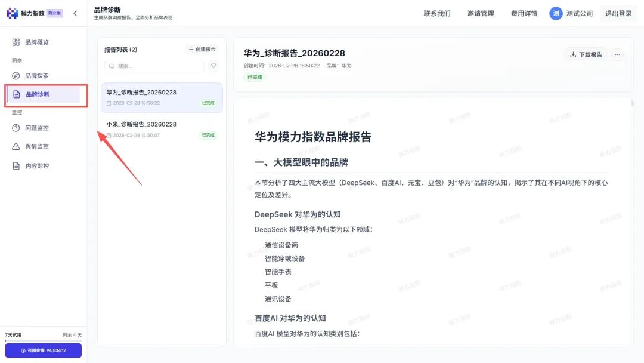The height and width of the screenshot is (363, 644).
Task: Click the blue 测 user avatar
Action: point(556,13)
